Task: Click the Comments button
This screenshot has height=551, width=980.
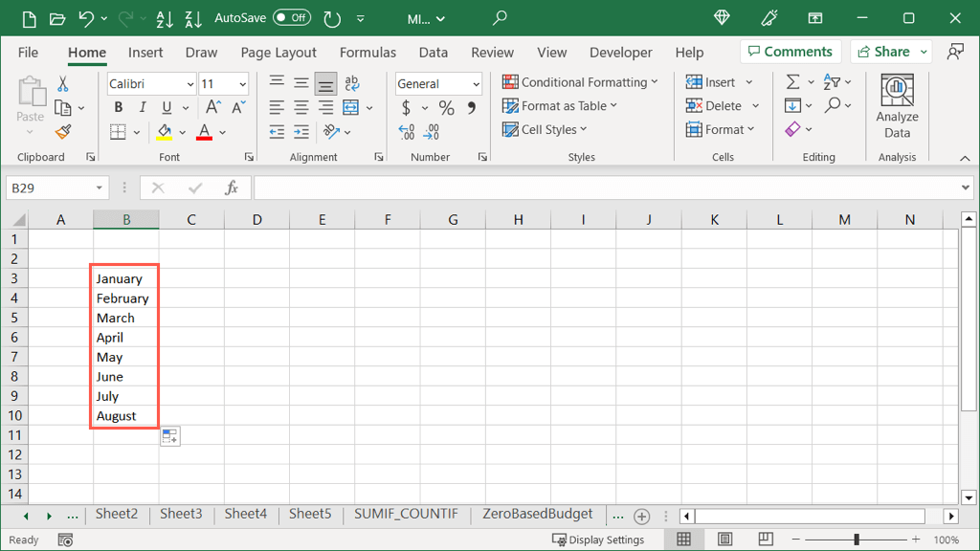Action: click(x=791, y=52)
